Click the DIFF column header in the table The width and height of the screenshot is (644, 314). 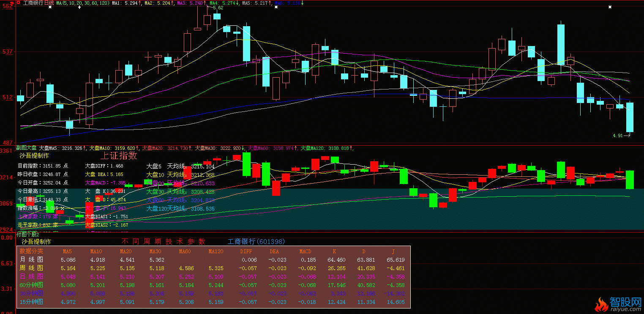point(246,252)
